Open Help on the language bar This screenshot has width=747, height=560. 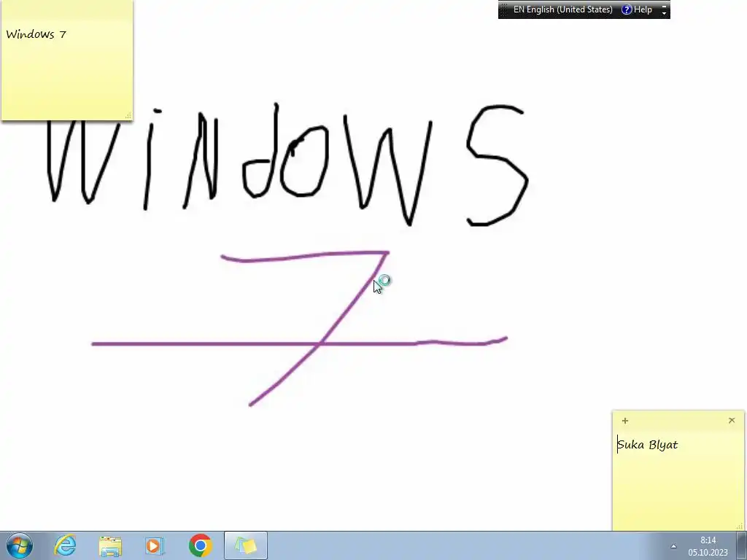pyautogui.click(x=637, y=9)
